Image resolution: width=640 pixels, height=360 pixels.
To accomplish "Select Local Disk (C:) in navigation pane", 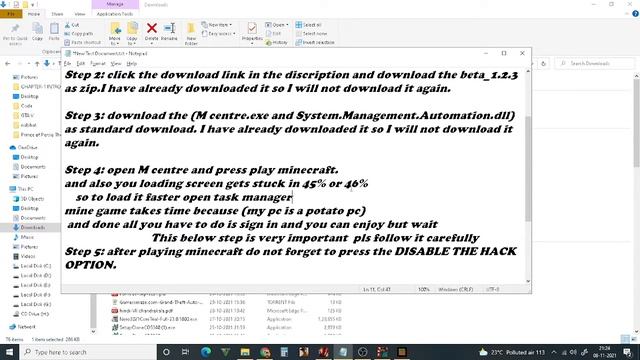I will tap(32, 266).
